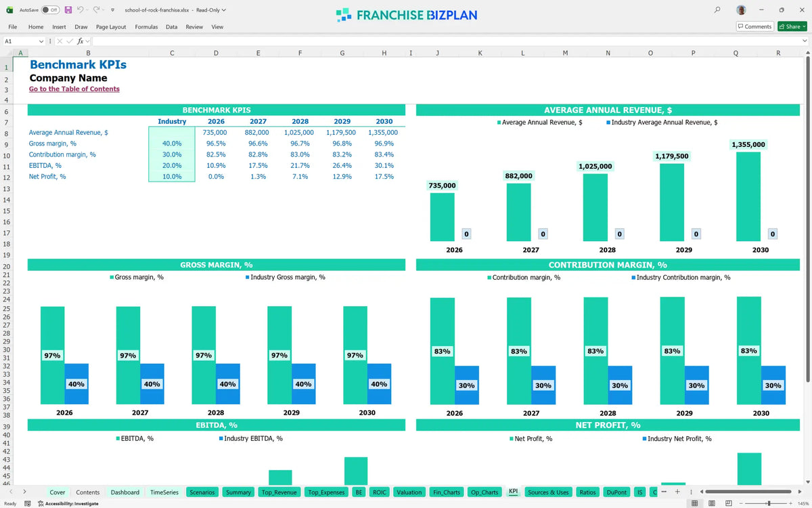The image size is (812, 508).
Task: Click the macro recording icon in status bar
Action: pyautogui.click(x=28, y=503)
